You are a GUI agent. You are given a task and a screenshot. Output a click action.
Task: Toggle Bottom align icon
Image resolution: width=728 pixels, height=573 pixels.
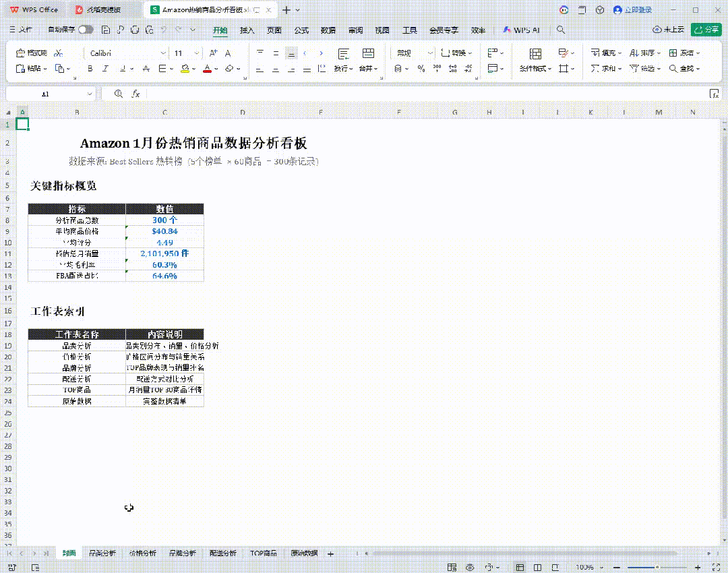(x=291, y=53)
